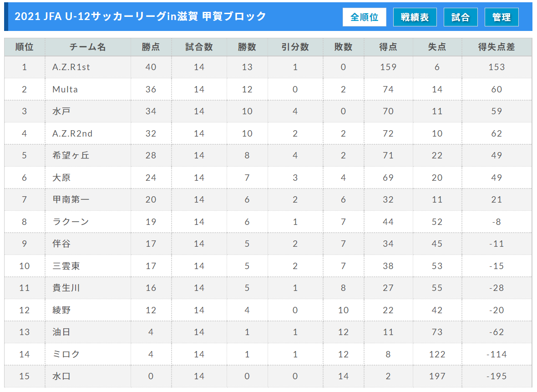The image size is (537, 392).
Task: Open the 試合 tab
Action: pos(460,17)
